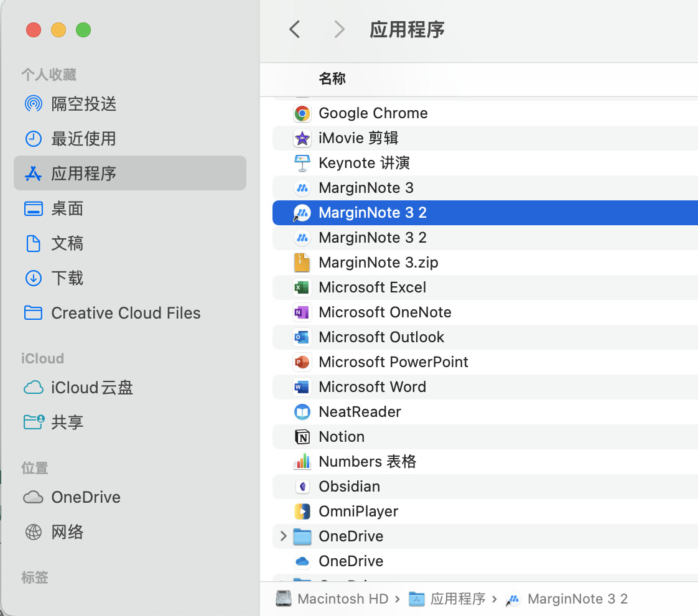
Task: Click the Google Chrome app icon
Action: click(302, 113)
